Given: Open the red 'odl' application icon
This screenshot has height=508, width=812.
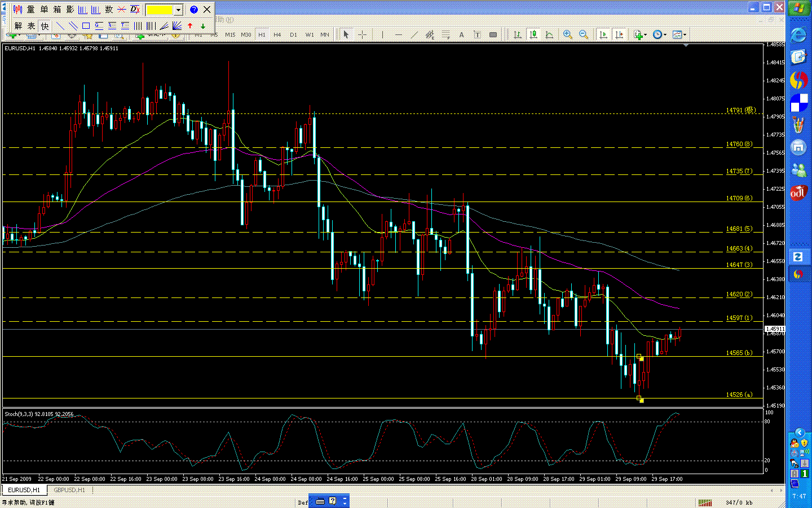Looking at the screenshot, I should point(798,193).
